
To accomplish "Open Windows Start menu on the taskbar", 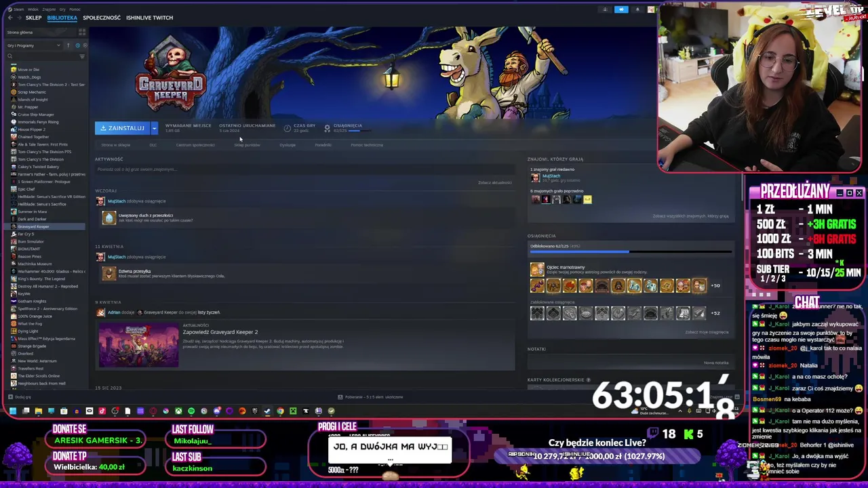I will [12, 411].
